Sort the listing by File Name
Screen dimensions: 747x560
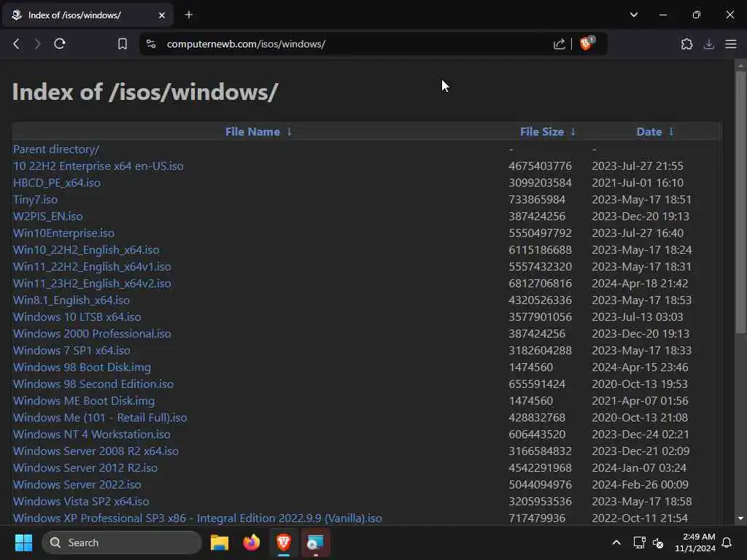tap(252, 132)
